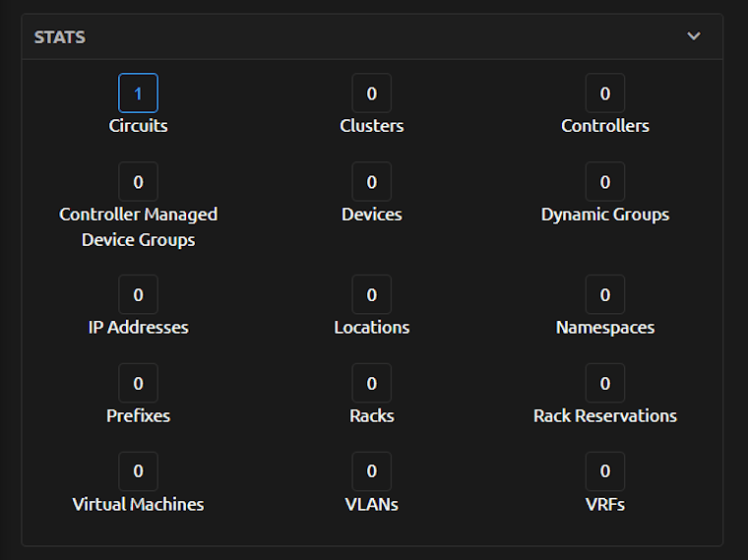This screenshot has height=560, width=748.
Task: Open the Devices label link
Action: [x=371, y=215]
